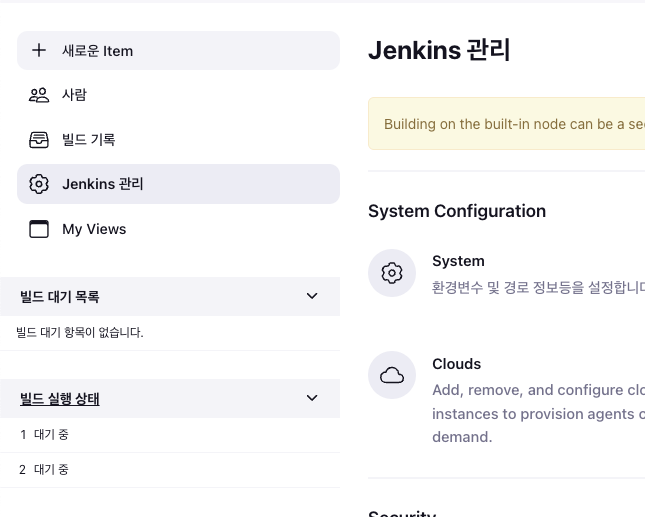Viewport: 645px width, 517px height.
Task: Click the inbox tray icon for 빌드 기록
Action: click(39, 140)
